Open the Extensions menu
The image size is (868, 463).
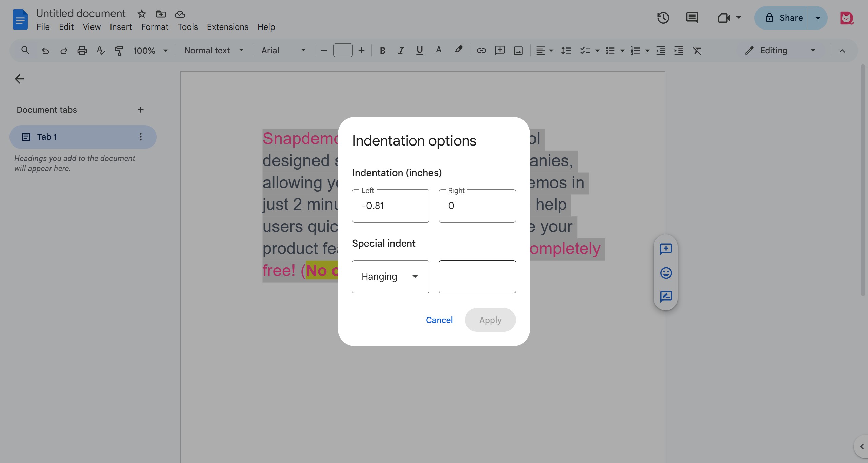(227, 27)
